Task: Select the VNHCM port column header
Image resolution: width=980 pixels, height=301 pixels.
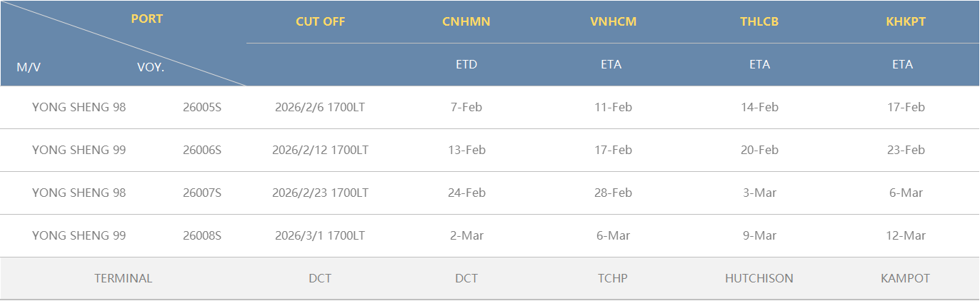Action: click(x=613, y=21)
